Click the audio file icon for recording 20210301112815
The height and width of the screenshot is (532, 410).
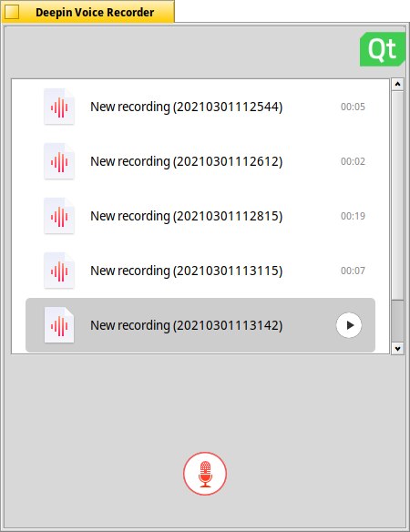59,216
